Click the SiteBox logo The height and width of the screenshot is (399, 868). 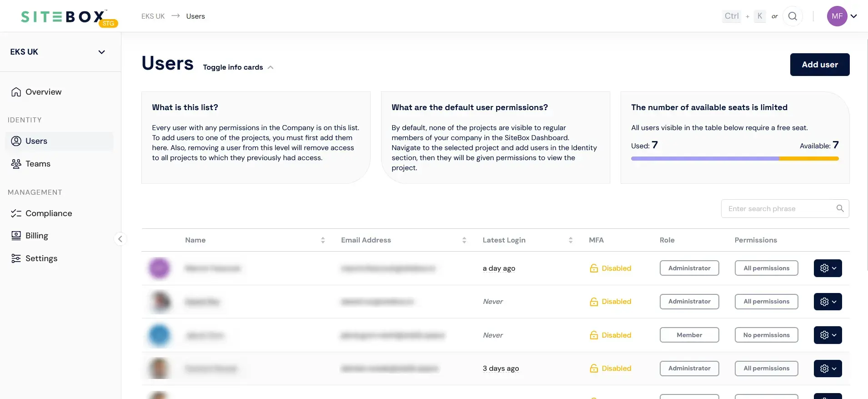[69, 18]
